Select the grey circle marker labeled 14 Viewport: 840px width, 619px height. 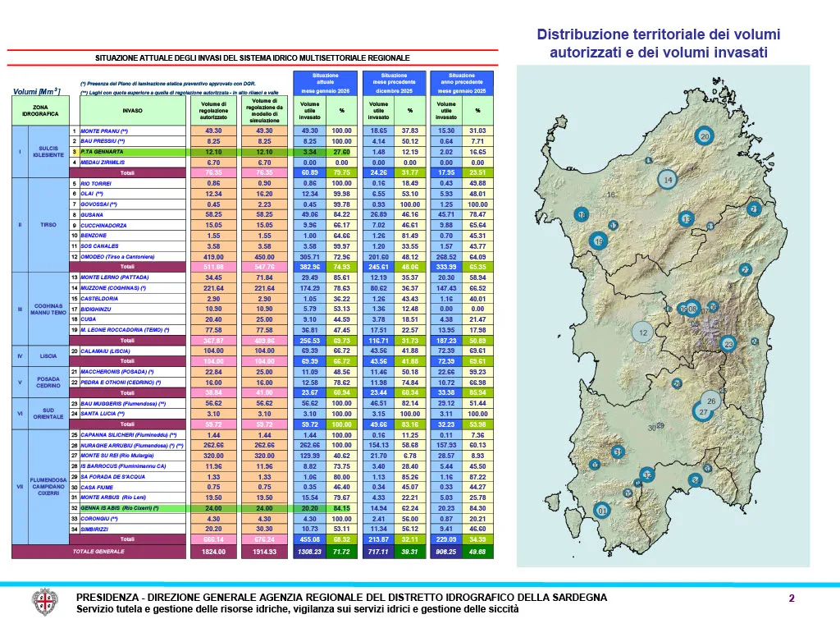669,179
